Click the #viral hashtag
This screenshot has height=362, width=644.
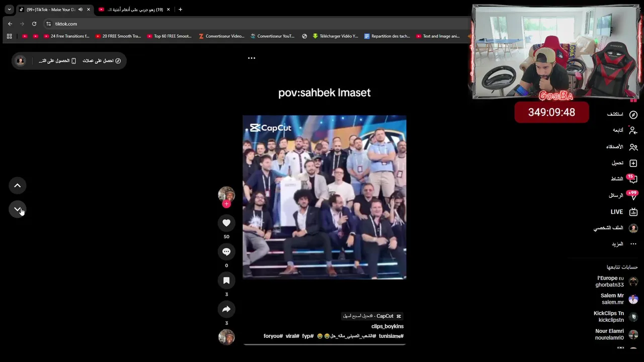[292, 336]
